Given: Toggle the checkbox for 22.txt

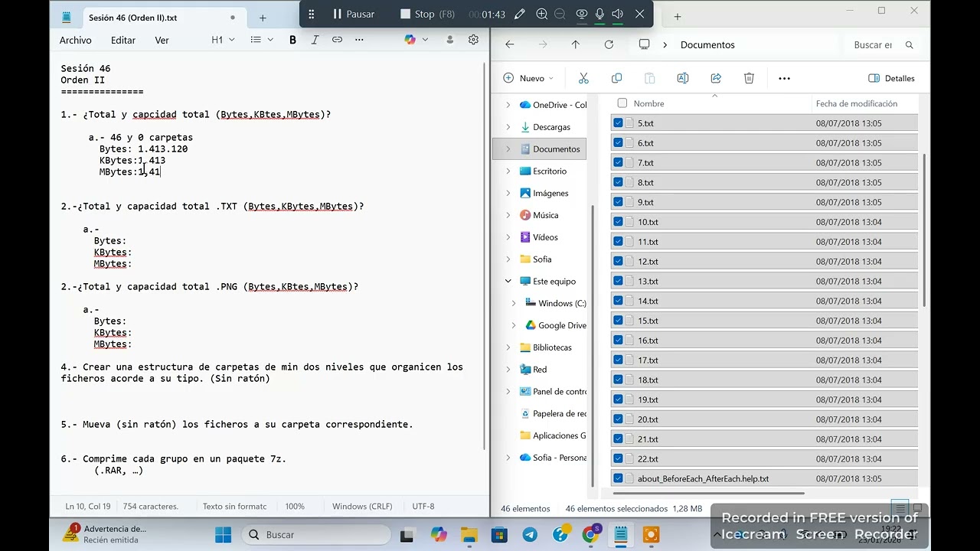Looking at the screenshot, I should (618, 459).
